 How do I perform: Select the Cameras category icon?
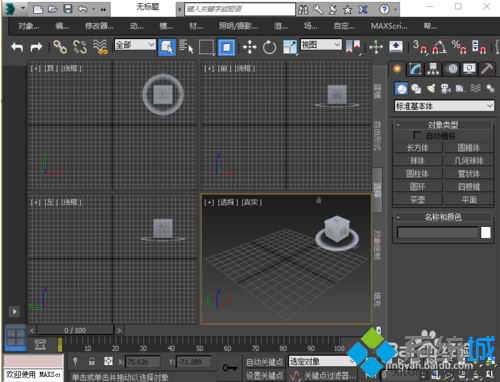(x=445, y=89)
